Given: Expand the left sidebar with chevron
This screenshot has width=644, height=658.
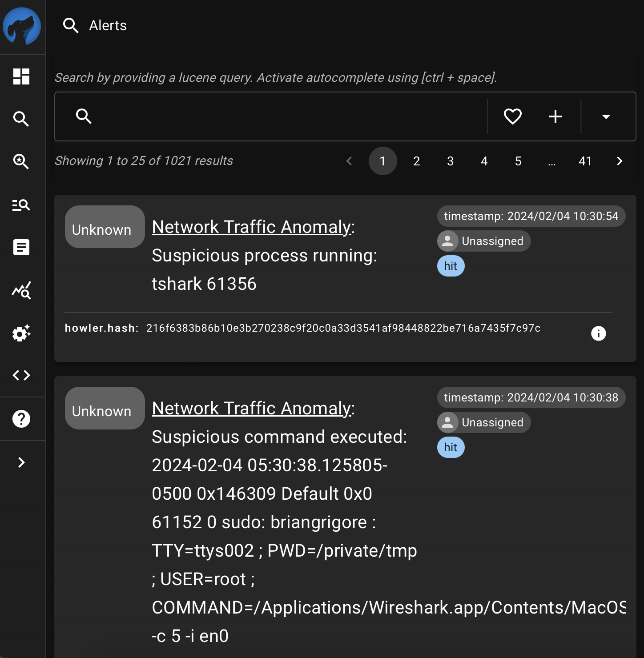Looking at the screenshot, I should point(21,462).
